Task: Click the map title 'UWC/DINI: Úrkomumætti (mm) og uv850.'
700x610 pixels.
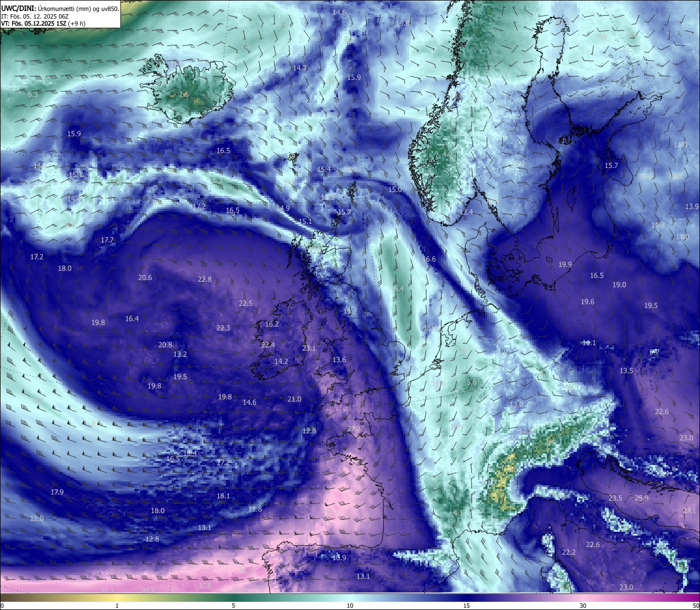Action: 60,8
